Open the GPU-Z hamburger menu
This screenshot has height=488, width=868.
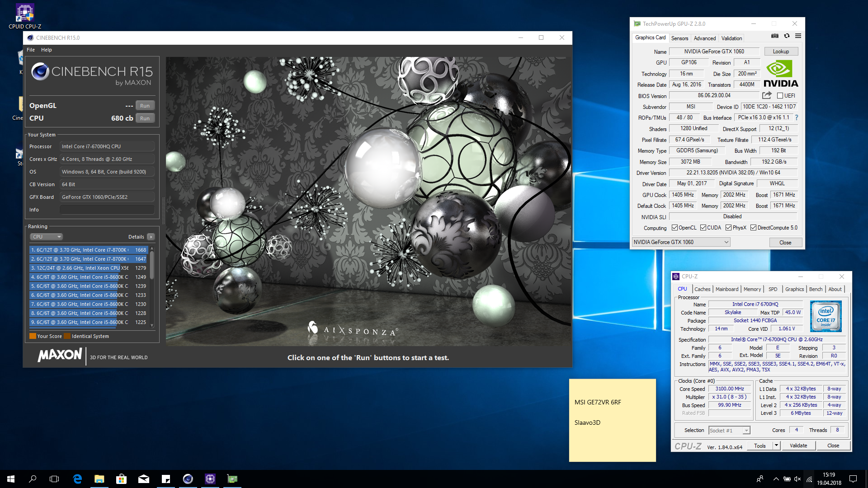point(798,36)
